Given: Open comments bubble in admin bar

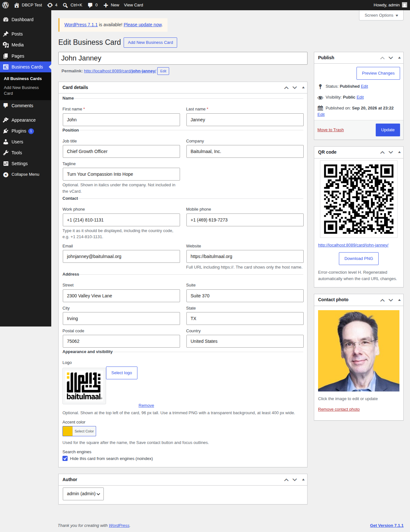Looking at the screenshot, I should click(90, 5).
